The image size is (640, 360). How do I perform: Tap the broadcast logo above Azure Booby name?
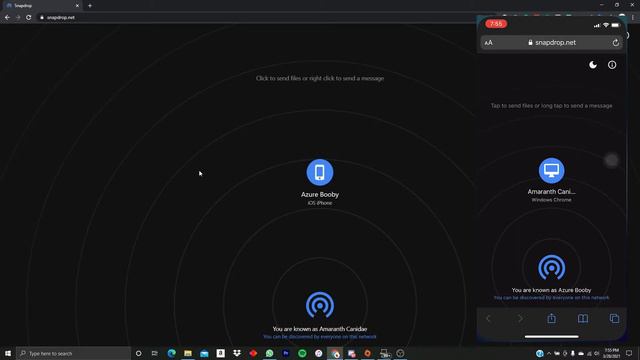click(x=551, y=268)
